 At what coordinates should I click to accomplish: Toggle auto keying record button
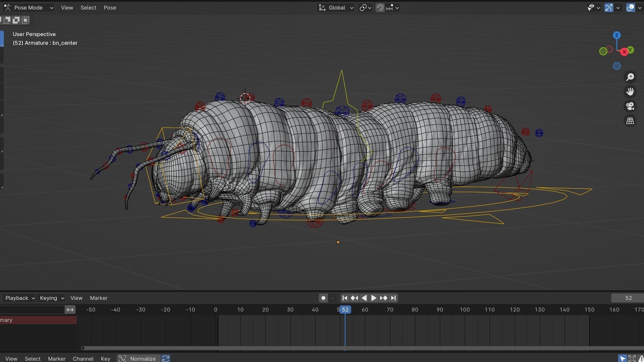tap(323, 298)
